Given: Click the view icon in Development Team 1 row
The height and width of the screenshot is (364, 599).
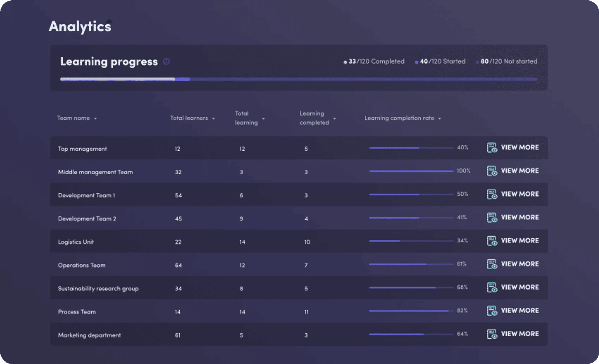Looking at the screenshot, I should pyautogui.click(x=492, y=194).
